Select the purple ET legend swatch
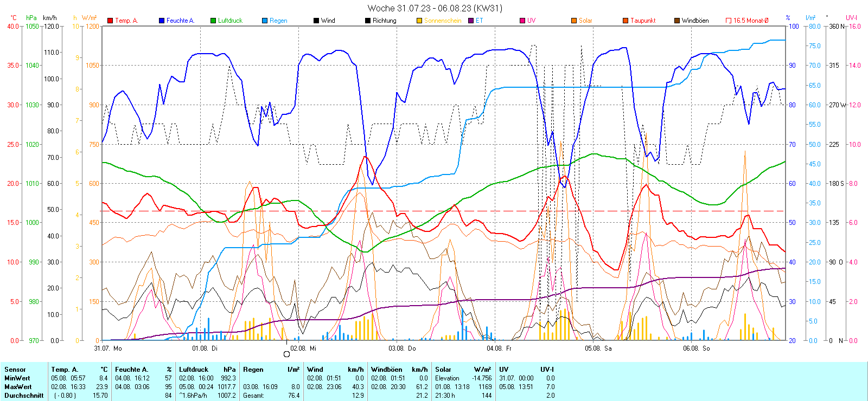The image size is (868, 401). (x=471, y=21)
